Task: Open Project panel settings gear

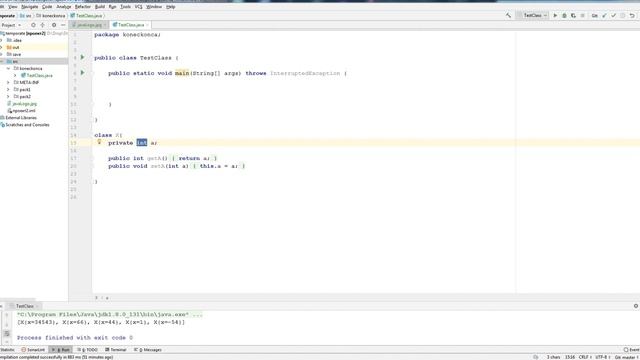Action: [54, 25]
